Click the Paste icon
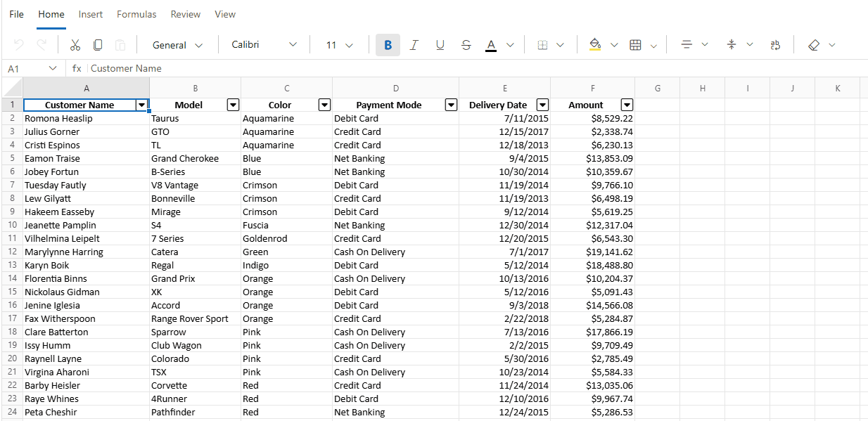The width and height of the screenshot is (868, 421). pyautogui.click(x=120, y=44)
